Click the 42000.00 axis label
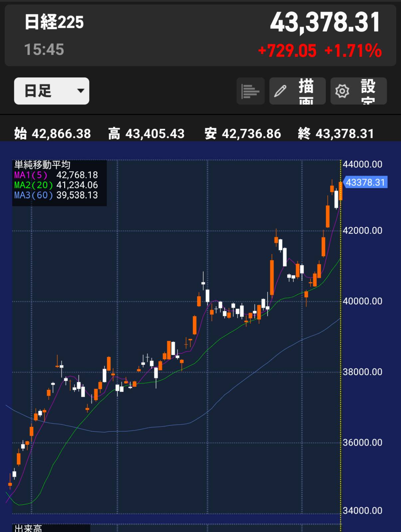 point(363,230)
